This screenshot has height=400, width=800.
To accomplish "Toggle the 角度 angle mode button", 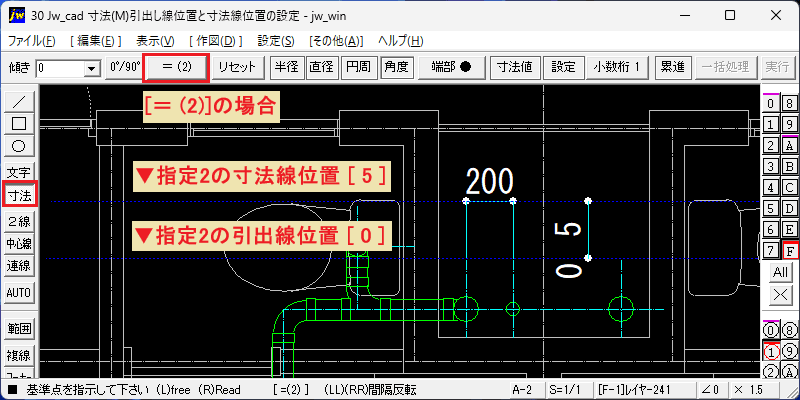I will click(x=397, y=67).
